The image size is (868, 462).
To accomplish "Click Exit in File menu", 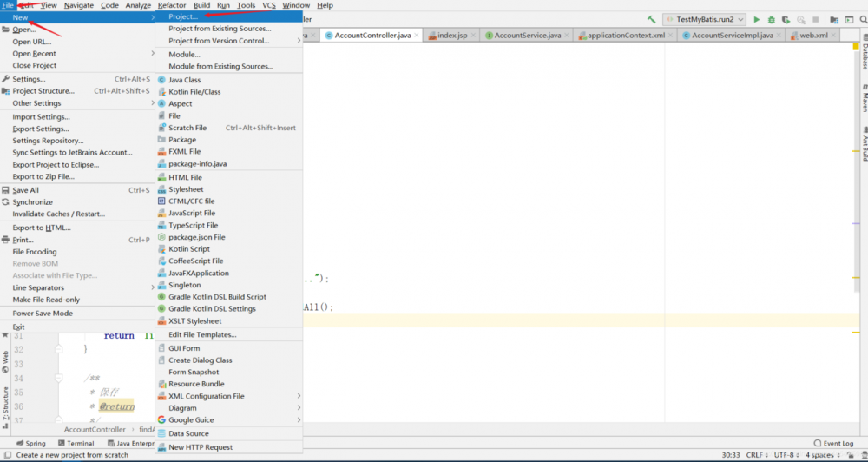I will pyautogui.click(x=77, y=327).
